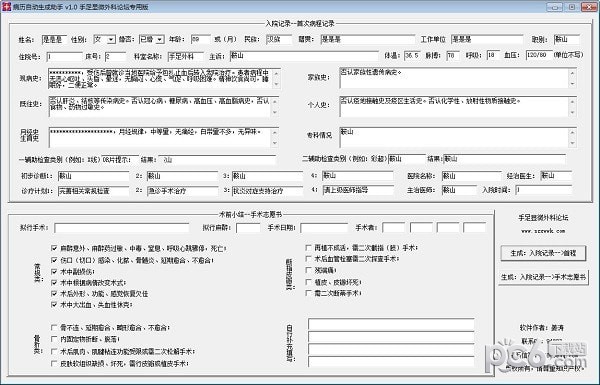The width and height of the screenshot is (600, 385).
Task: Check the 术后血管栓塞 checkbox
Action: (x=308, y=259)
